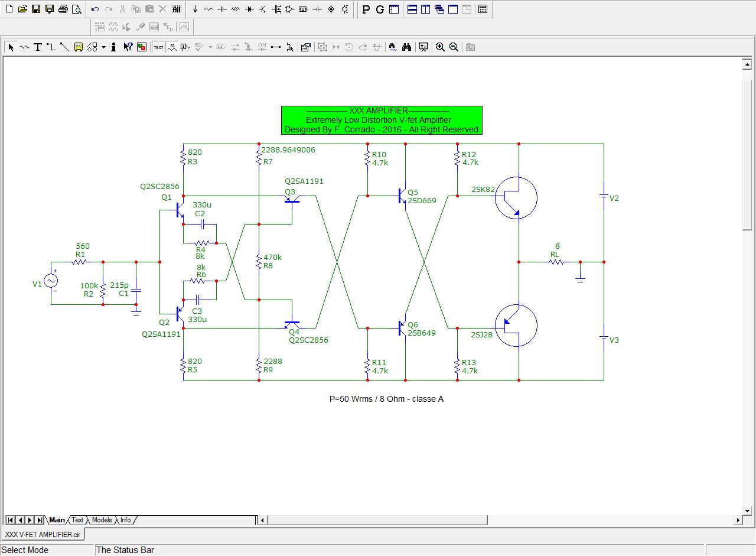The width and height of the screenshot is (756, 556).
Task: Activate Select mode arrow tool
Action: click(11, 47)
